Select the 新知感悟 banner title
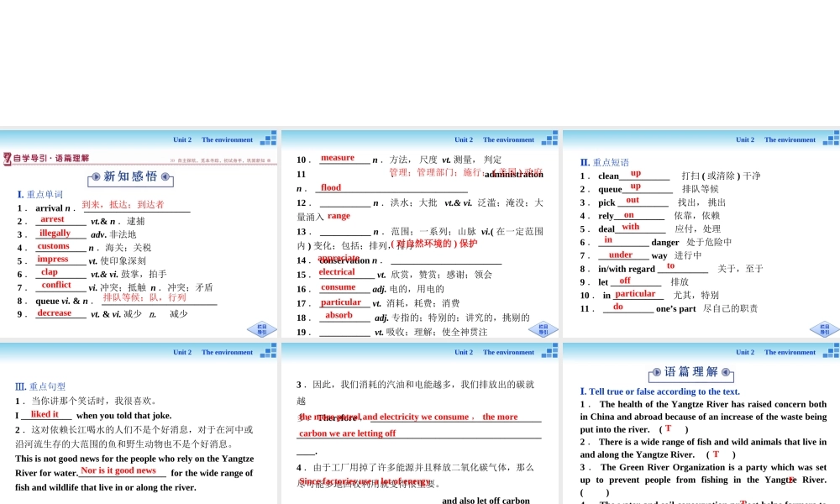The height and width of the screenshot is (504, 840). coord(130,176)
